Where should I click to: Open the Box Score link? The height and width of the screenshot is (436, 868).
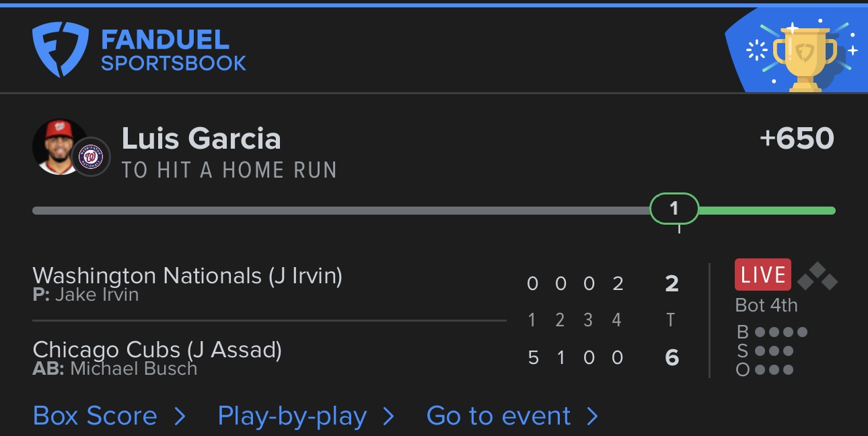click(x=95, y=416)
